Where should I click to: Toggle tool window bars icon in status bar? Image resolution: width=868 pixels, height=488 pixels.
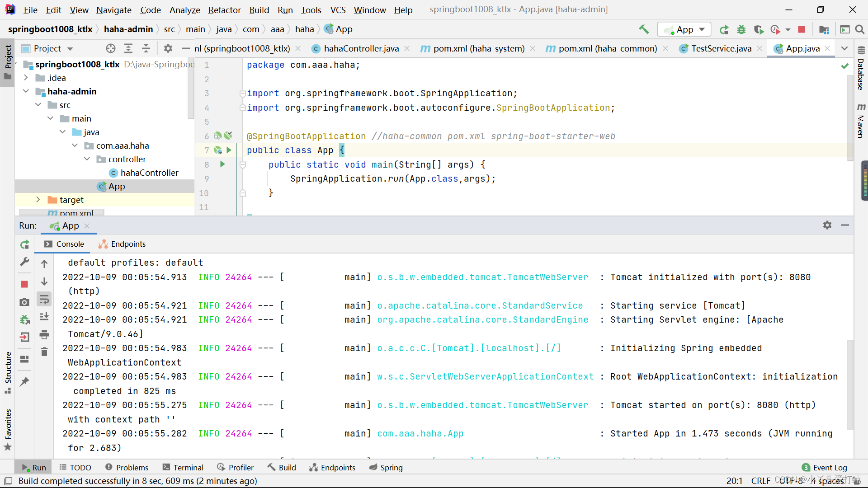pos(8,481)
